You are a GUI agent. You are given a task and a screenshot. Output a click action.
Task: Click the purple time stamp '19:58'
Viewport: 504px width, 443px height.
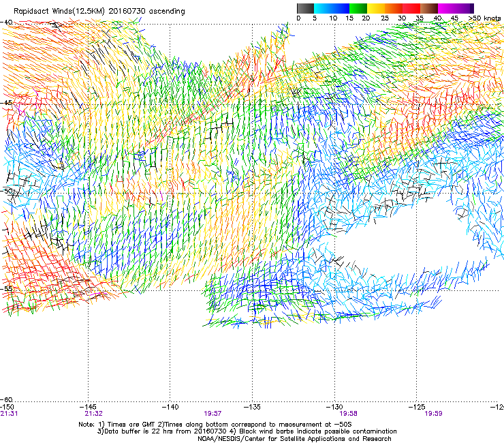tap(349, 414)
